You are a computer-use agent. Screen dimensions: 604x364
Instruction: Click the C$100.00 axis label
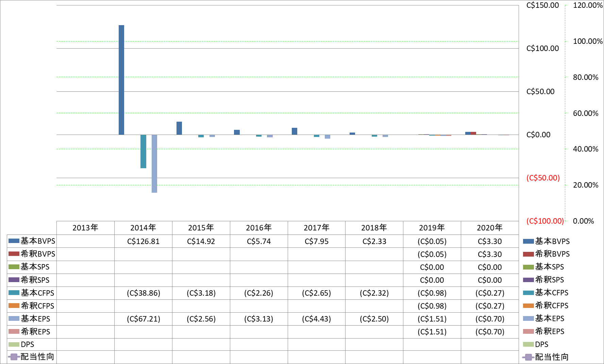(542, 48)
